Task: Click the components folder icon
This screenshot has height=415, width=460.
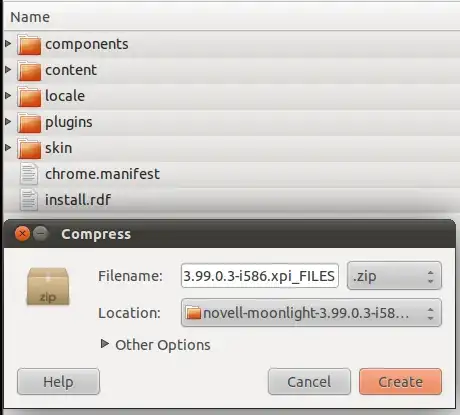Action: coord(29,44)
